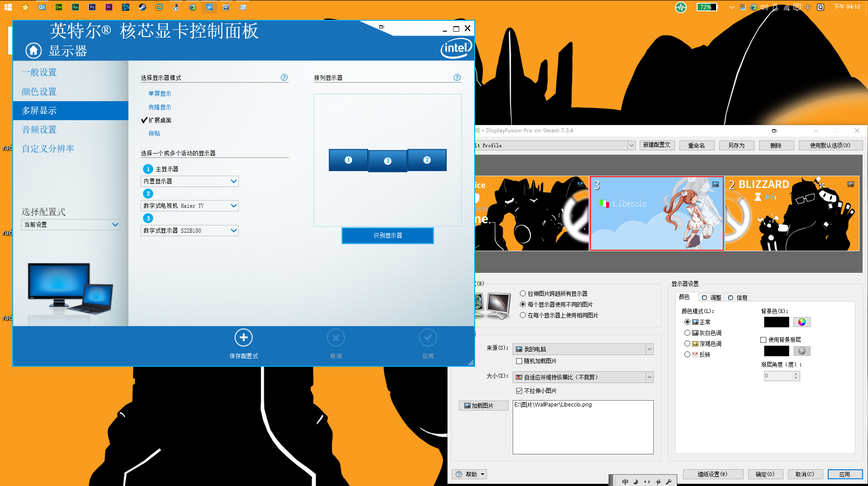This screenshot has width=868, height=486.
Task: Click Wallpaper Settings (墙纸设置) button
Action: tap(713, 474)
